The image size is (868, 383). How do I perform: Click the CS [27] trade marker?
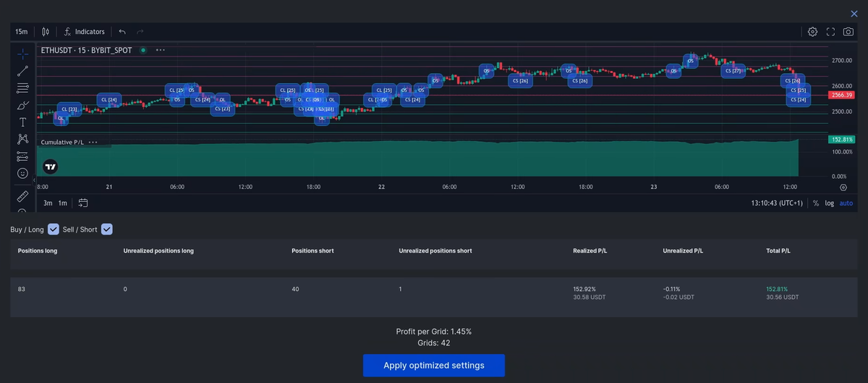pos(733,71)
